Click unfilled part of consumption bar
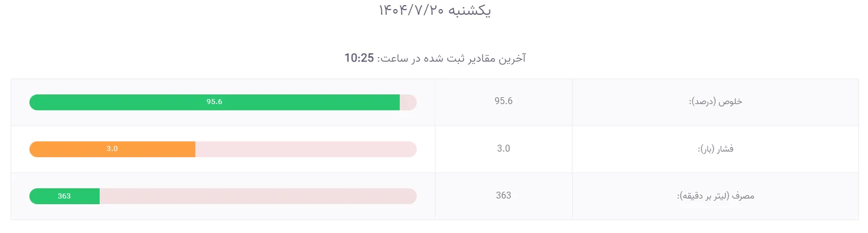 click(x=258, y=196)
